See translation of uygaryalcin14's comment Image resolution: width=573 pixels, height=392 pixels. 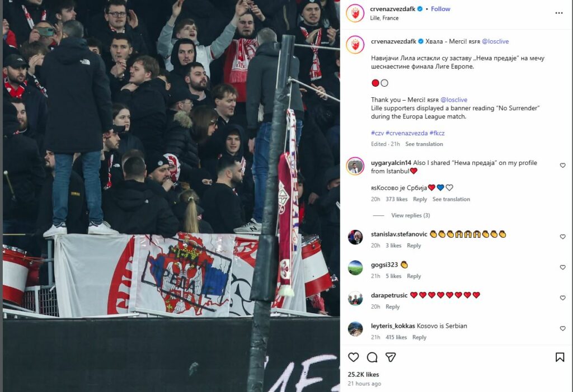tap(451, 199)
